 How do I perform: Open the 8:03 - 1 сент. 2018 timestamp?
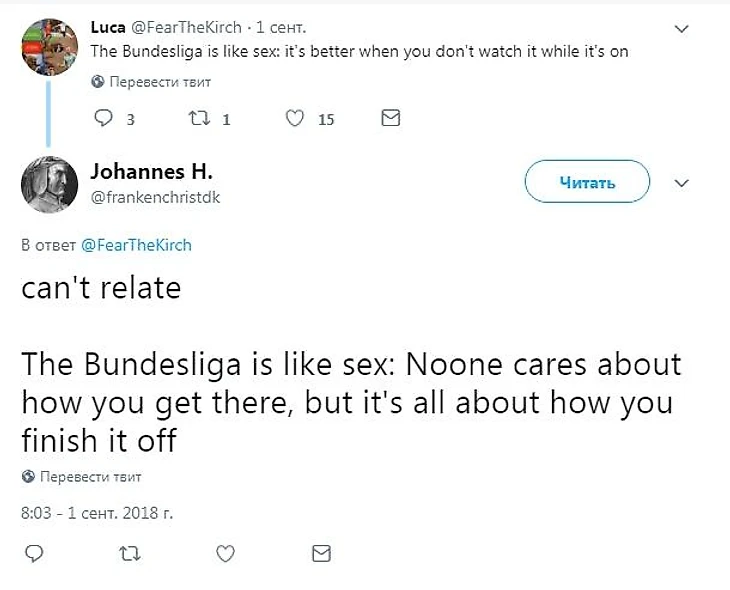tap(97, 514)
